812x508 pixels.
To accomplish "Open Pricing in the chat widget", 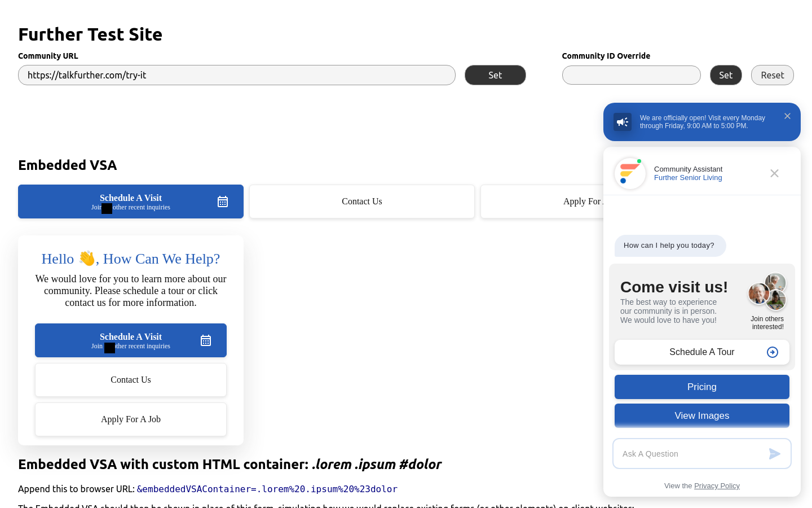I will pyautogui.click(x=701, y=387).
